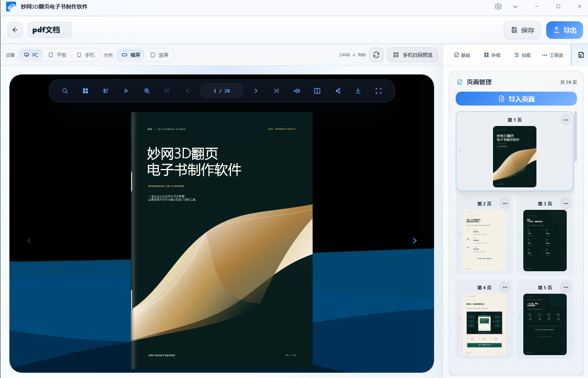588x378 pixels.
Task: Click the download icon in flipbook toolbar
Action: click(x=358, y=91)
